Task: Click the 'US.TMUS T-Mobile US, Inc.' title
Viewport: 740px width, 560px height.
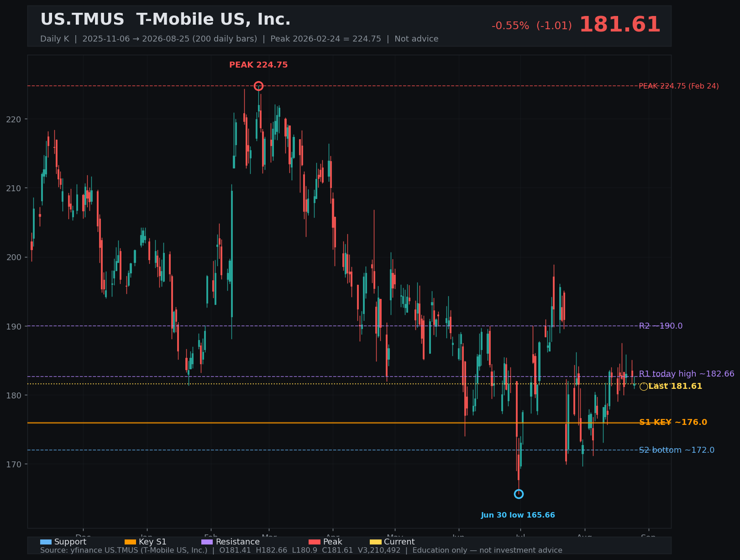Action: pos(165,20)
